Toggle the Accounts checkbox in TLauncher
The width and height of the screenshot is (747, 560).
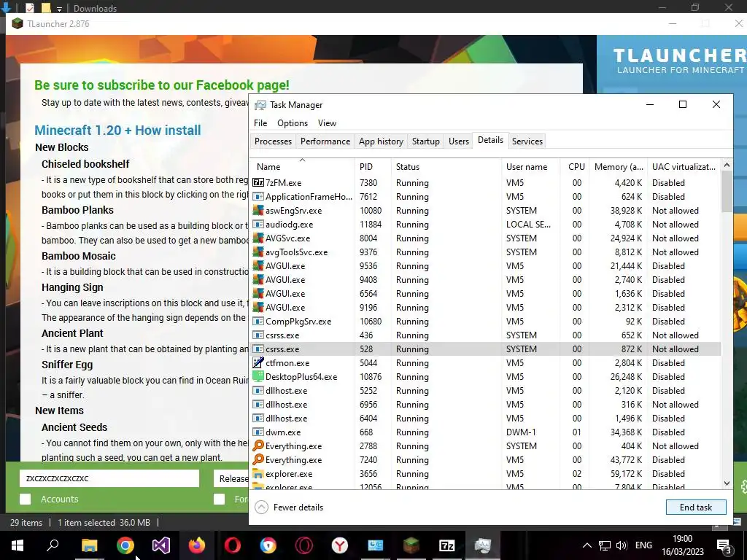click(26, 499)
